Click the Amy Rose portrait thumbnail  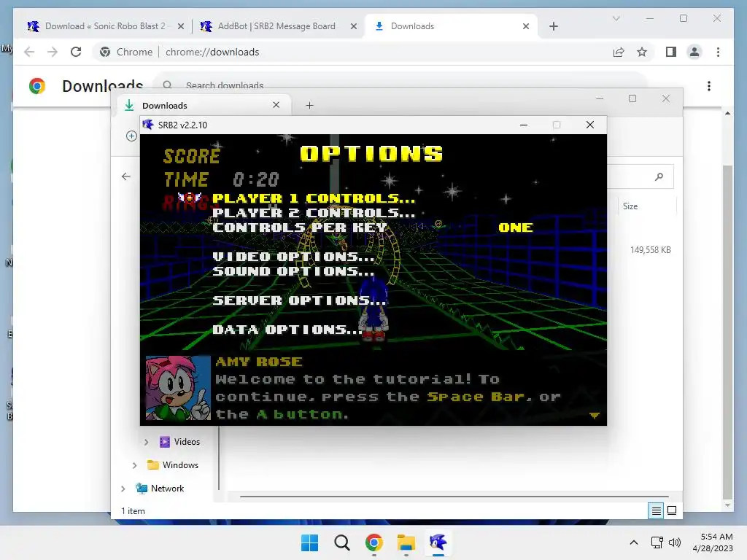click(x=178, y=388)
